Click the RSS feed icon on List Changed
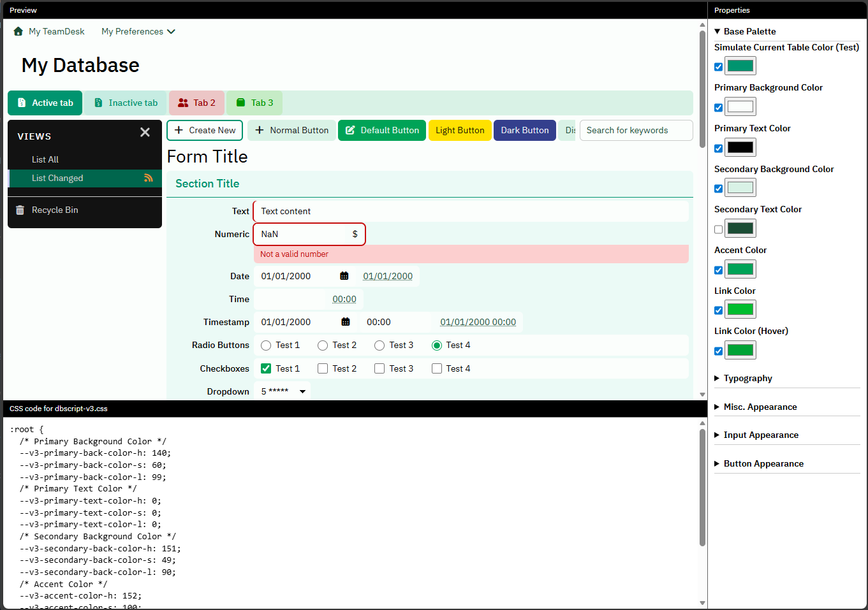 pos(148,178)
